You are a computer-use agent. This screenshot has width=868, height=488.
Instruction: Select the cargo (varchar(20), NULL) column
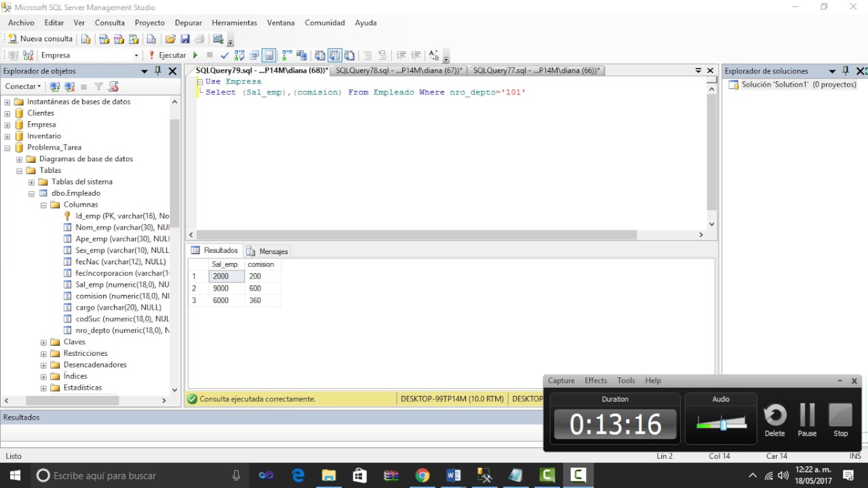pyautogui.click(x=119, y=308)
